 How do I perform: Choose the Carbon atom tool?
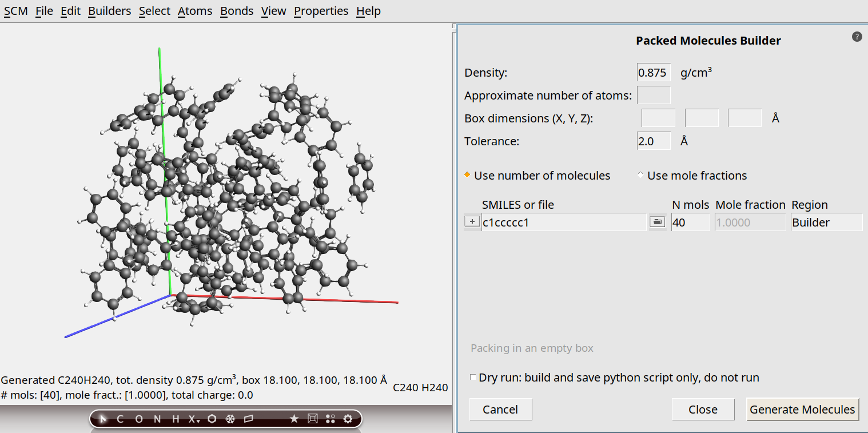pyautogui.click(x=120, y=419)
